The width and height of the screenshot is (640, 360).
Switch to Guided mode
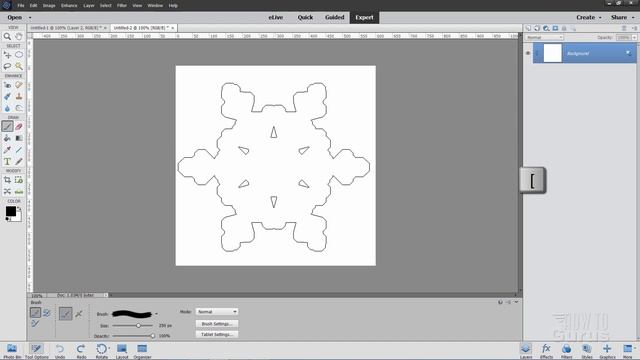click(x=335, y=17)
